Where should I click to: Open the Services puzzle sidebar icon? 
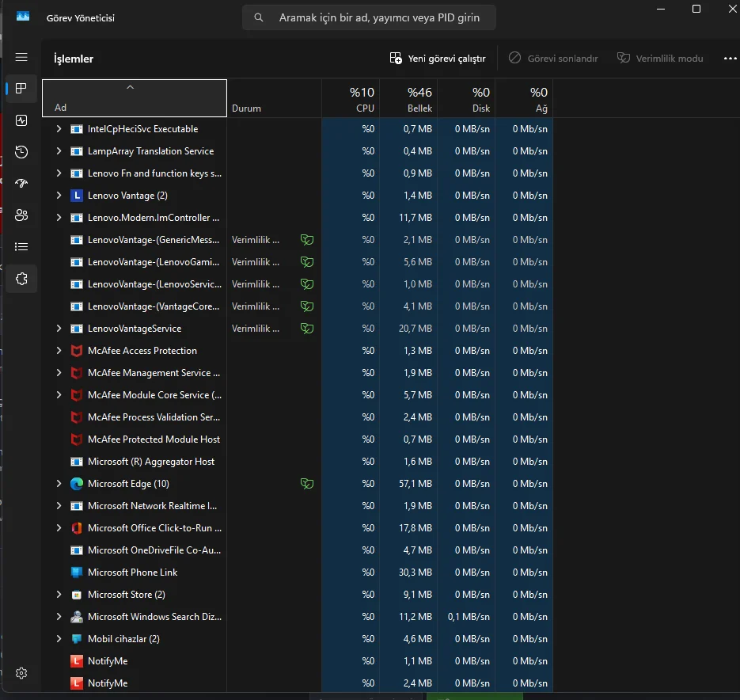click(21, 279)
